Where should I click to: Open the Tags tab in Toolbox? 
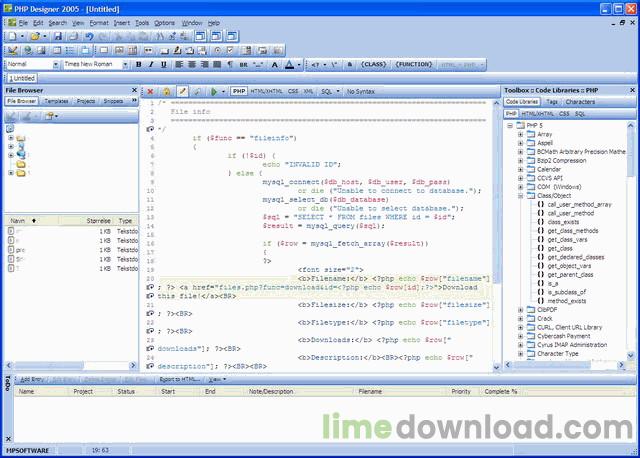point(552,102)
